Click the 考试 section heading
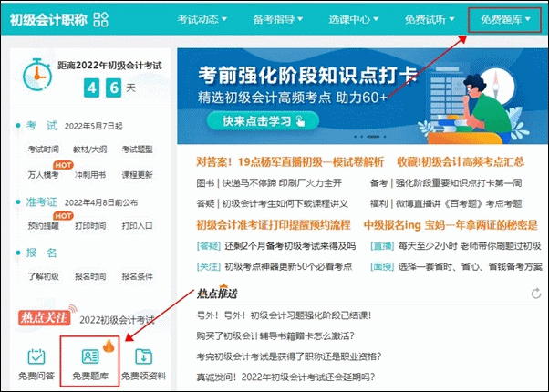The image size is (549, 392). pyautogui.click(x=42, y=125)
